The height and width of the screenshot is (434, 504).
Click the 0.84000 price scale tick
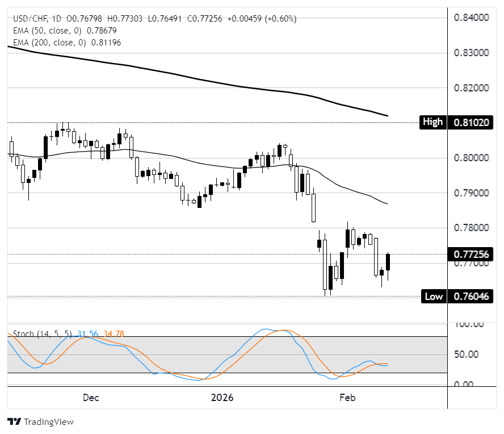click(x=471, y=18)
